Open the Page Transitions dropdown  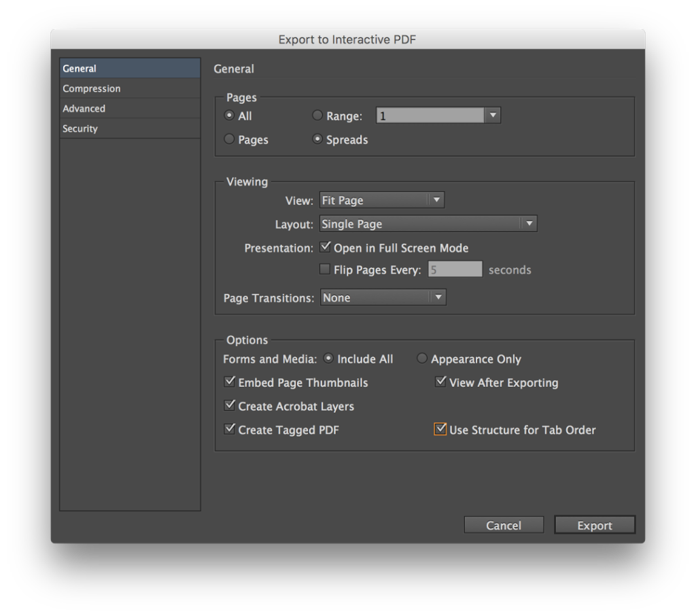pyautogui.click(x=438, y=297)
